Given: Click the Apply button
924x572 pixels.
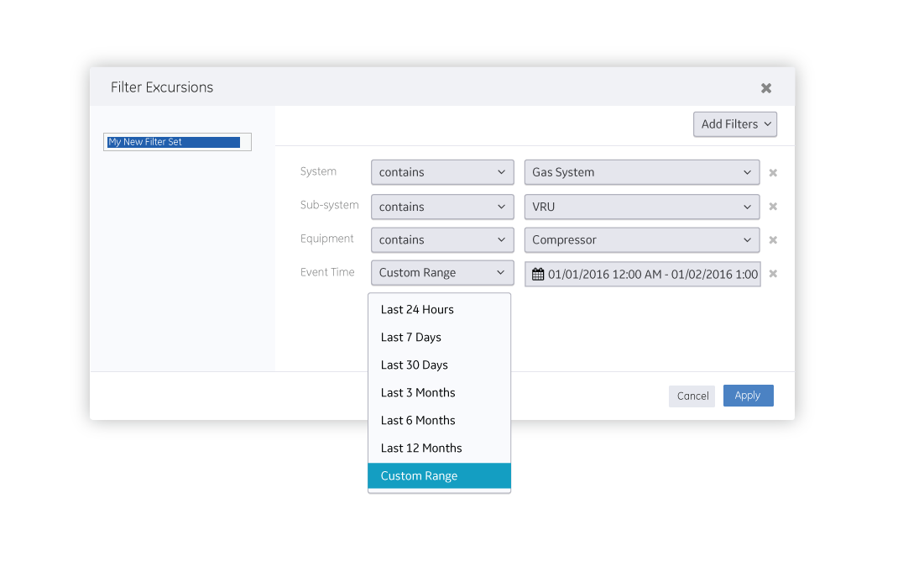Looking at the screenshot, I should (748, 396).
